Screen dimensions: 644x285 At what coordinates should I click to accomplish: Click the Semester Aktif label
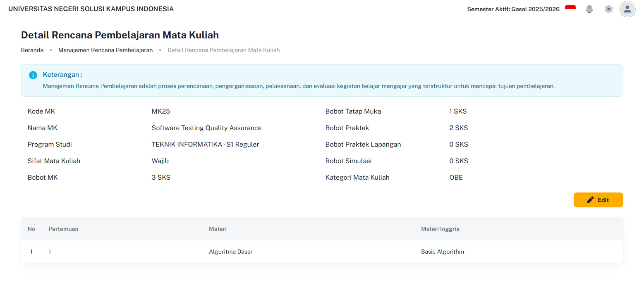[513, 9]
